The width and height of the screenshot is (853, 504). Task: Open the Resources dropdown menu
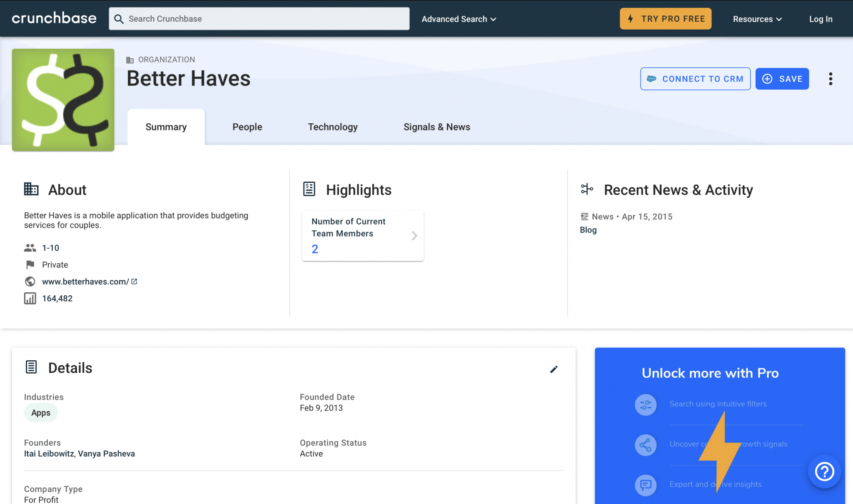758,19
